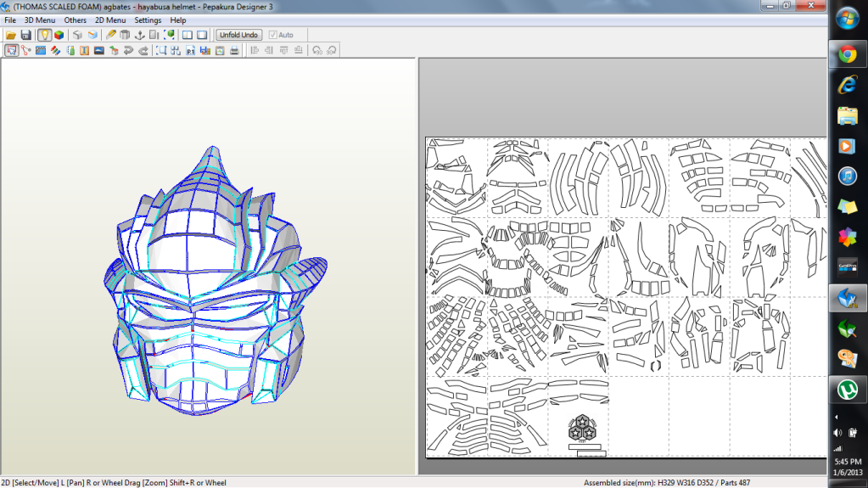Open Internet Explorer from taskbar

[847, 85]
